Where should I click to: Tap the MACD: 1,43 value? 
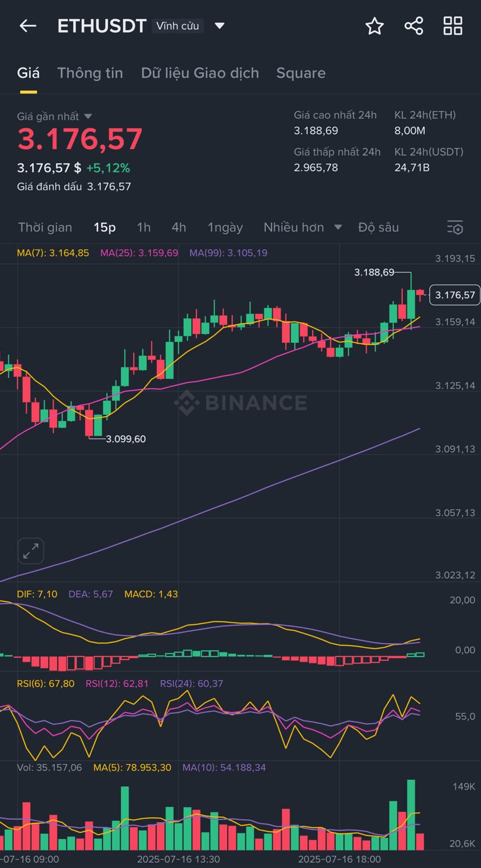click(x=151, y=594)
